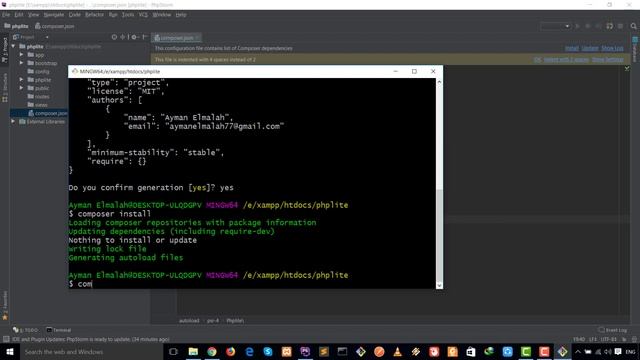Open the Terminal tool window
The width and height of the screenshot is (640, 360).
(x=59, y=330)
